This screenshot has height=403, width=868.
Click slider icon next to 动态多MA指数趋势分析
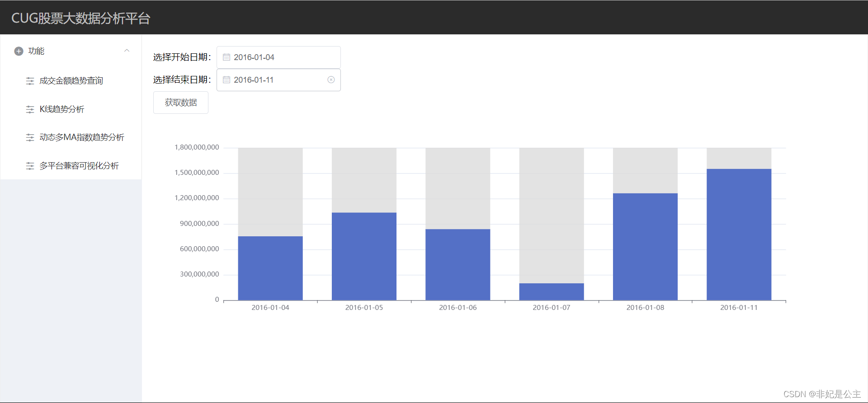point(30,138)
